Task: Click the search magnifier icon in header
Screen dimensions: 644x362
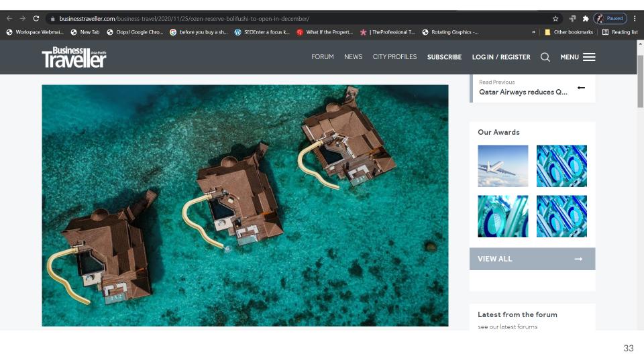Action: pyautogui.click(x=545, y=57)
